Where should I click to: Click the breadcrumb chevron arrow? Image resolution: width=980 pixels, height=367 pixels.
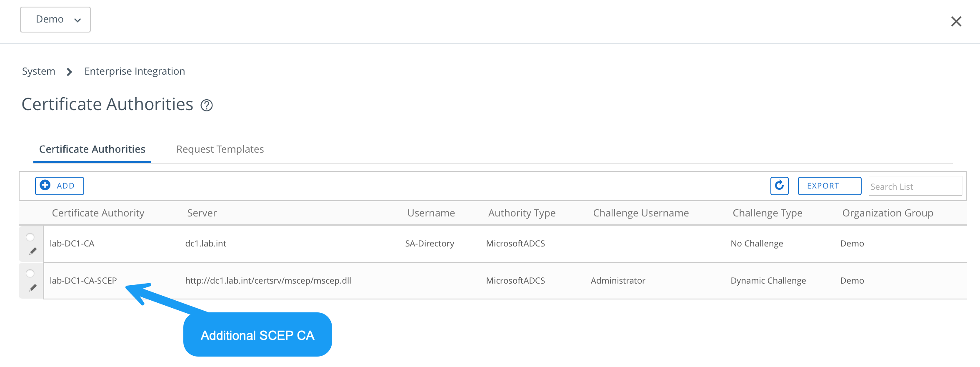[70, 72]
